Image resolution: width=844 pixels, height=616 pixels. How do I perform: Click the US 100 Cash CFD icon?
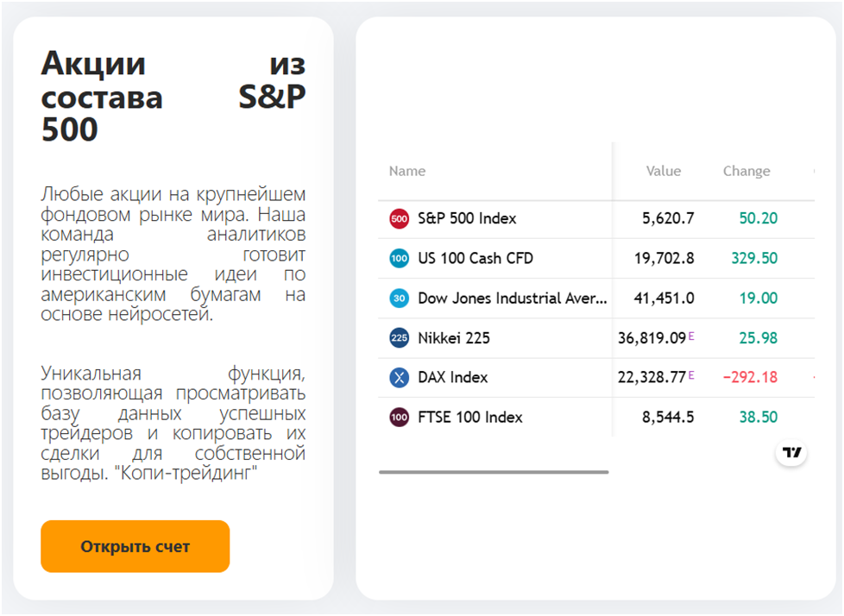pyautogui.click(x=399, y=259)
